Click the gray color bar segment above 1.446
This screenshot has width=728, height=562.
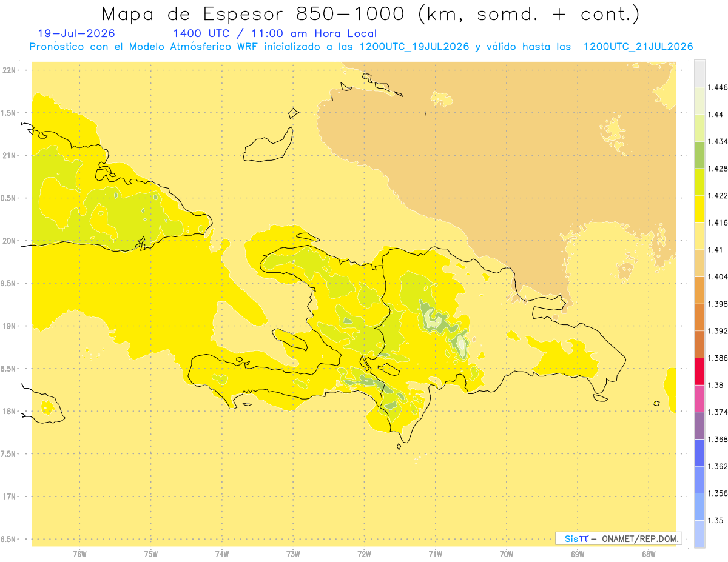point(699,73)
